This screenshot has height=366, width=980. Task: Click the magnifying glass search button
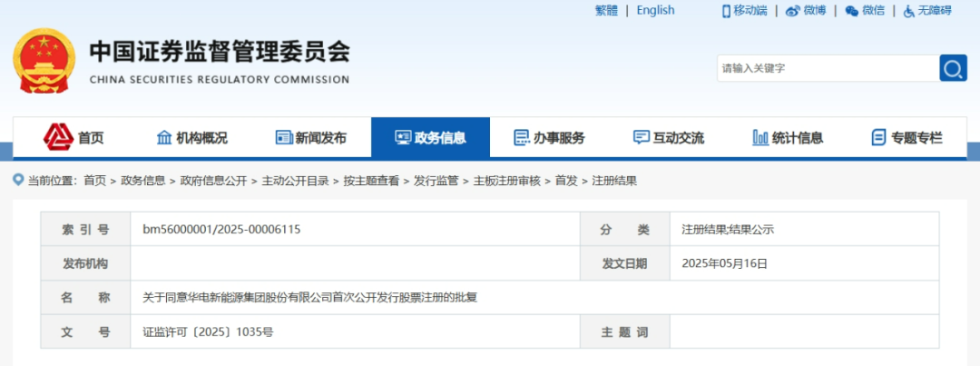click(953, 68)
